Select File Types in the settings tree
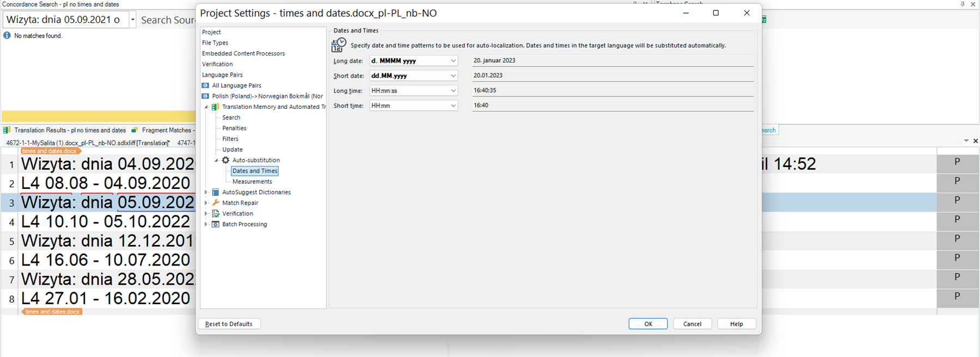Screen dimensions: 980x357 (215, 43)
